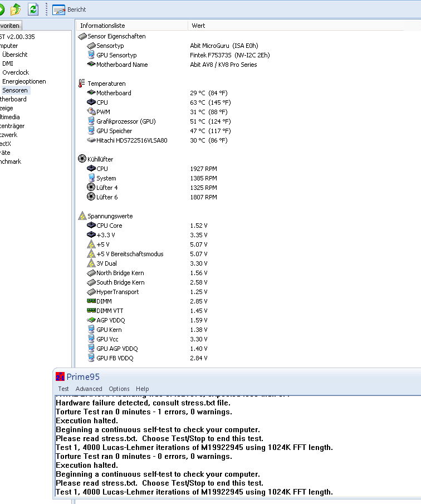Select the GPU AGP VDDQ row
The width and height of the screenshot is (421, 504).
point(147,349)
